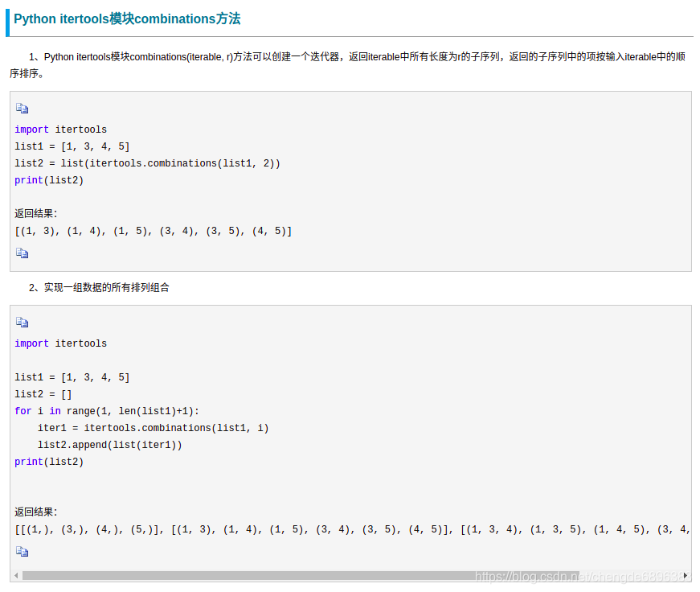Click the copy icon below the first code block
700x592 pixels.
pos(22,253)
